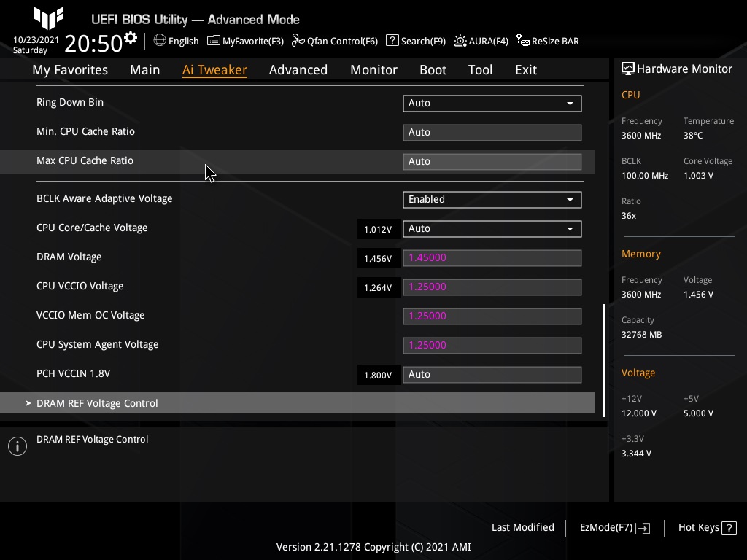The image size is (747, 560).
Task: Open MyFavorite(F3) list icon
Action: pyautogui.click(x=214, y=41)
